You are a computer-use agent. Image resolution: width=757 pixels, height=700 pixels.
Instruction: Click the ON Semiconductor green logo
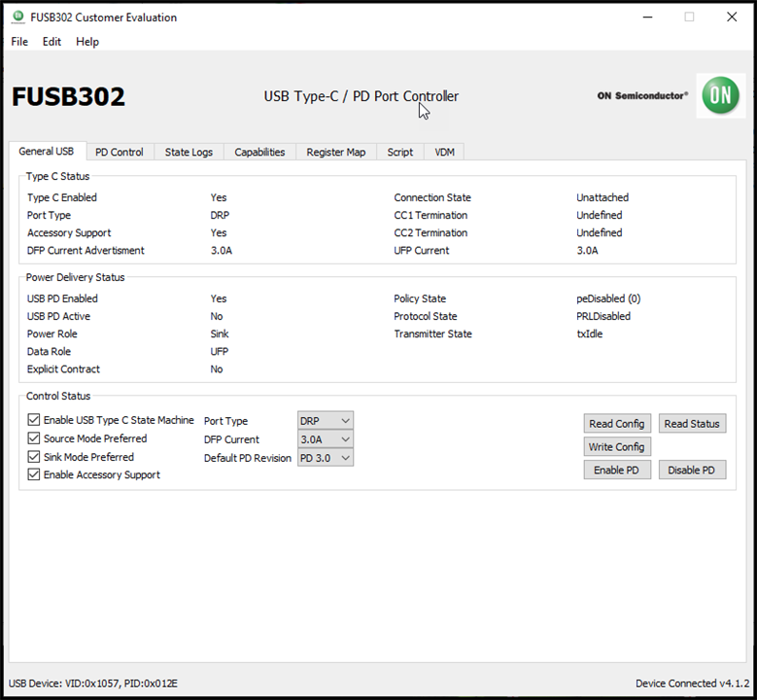pos(720,95)
